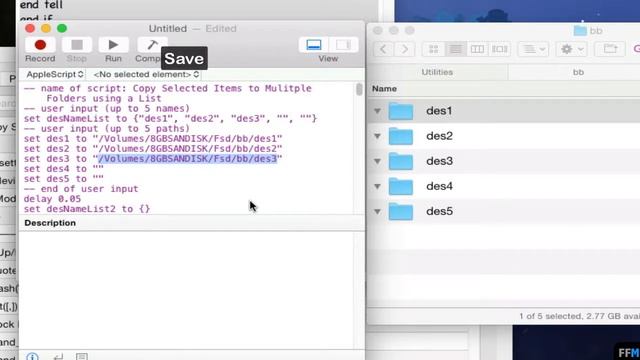Collapse the des5 folder disclosure triangle
The width and height of the screenshot is (640, 360).
[377, 211]
